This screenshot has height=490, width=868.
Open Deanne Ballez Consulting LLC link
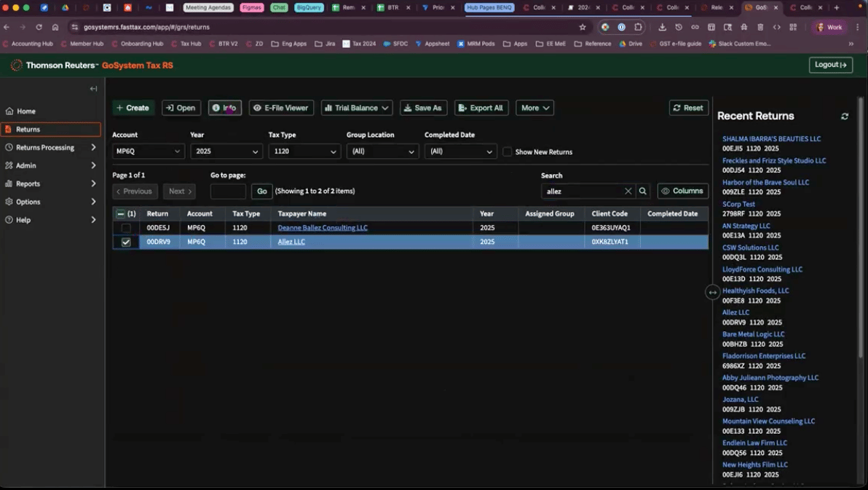(x=322, y=228)
